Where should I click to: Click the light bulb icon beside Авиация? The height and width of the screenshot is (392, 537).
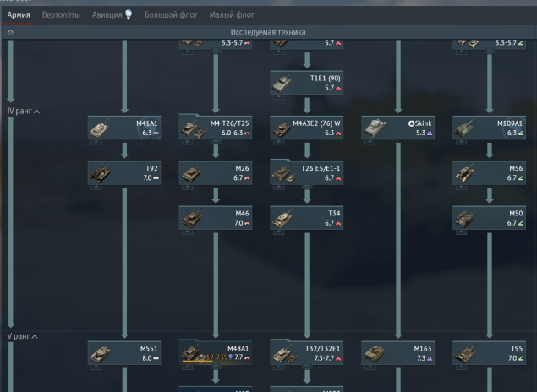(129, 14)
